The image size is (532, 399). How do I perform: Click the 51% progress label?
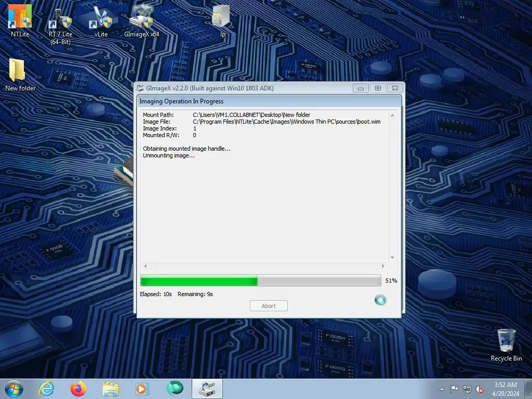pyautogui.click(x=391, y=281)
